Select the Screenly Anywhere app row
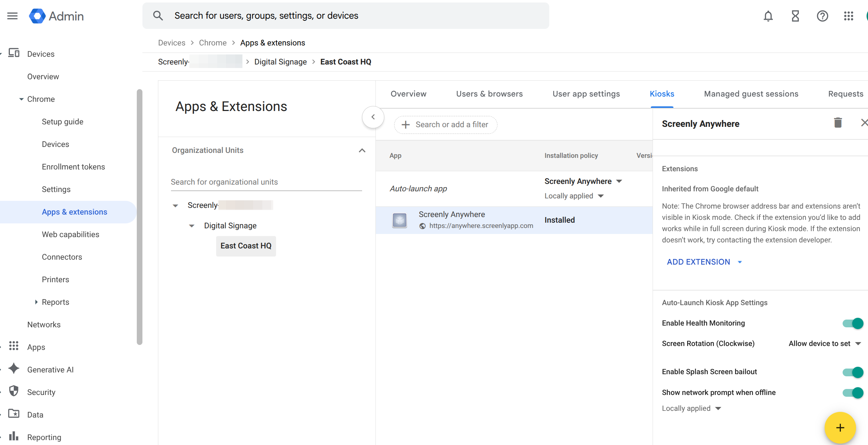This screenshot has width=868, height=445. pyautogui.click(x=514, y=220)
